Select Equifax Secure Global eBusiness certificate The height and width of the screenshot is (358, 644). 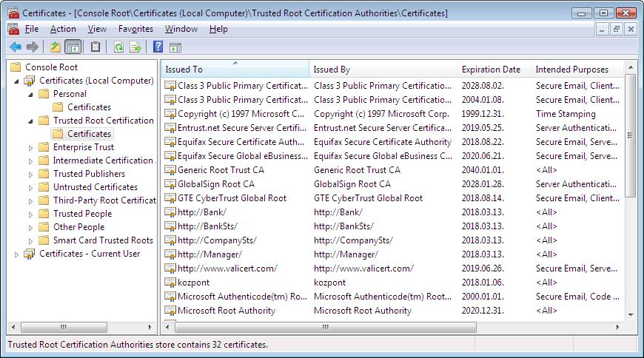click(x=242, y=156)
